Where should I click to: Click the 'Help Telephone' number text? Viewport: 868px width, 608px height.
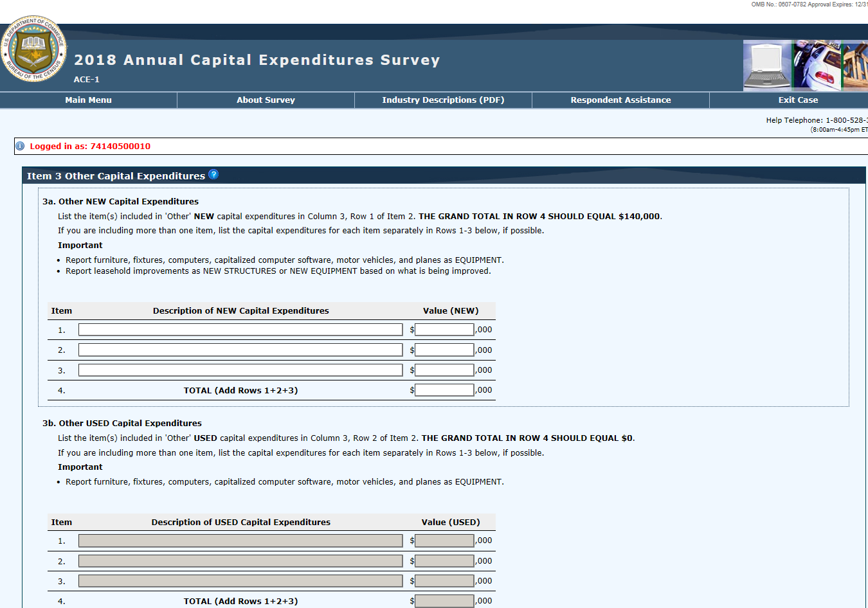click(817, 120)
